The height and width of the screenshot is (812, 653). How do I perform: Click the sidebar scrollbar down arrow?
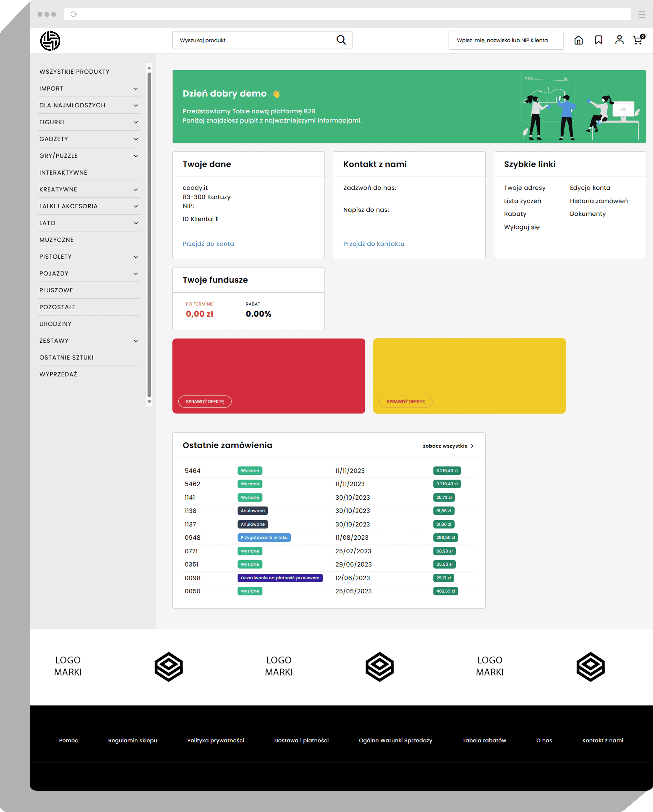pyautogui.click(x=149, y=402)
